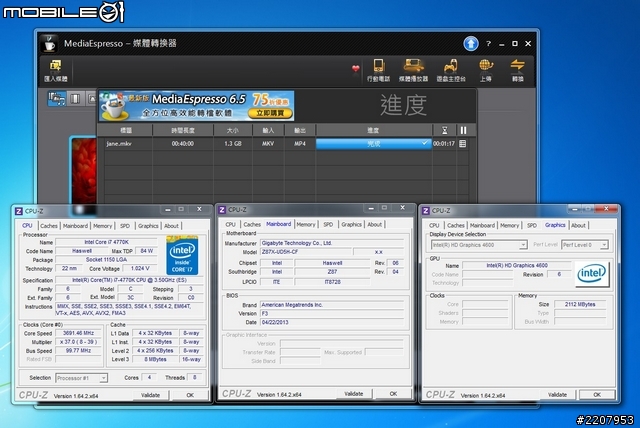Open Memory tab in the left CPU-Z window
Screen dimensions: 640x428
click(102, 226)
